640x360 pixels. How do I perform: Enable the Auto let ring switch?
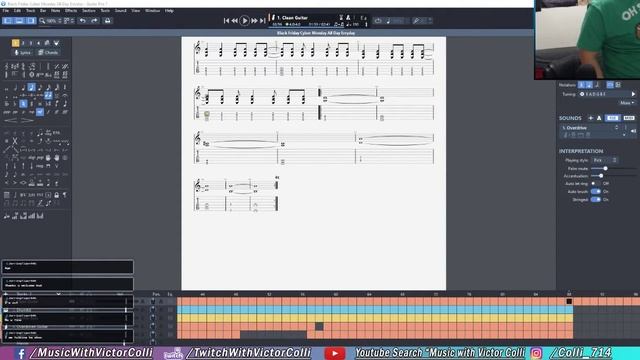click(595, 184)
